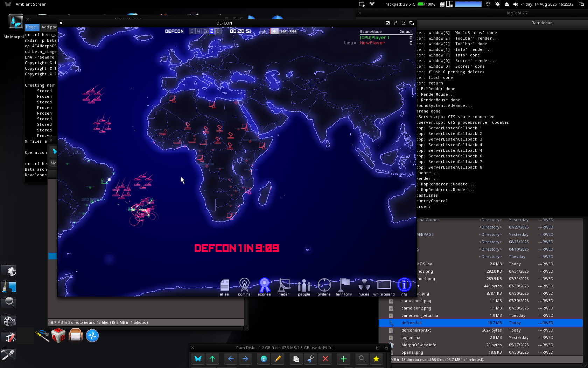
Task: Click the butterfly home button in Ram Disk toolbar
Action: point(198,359)
